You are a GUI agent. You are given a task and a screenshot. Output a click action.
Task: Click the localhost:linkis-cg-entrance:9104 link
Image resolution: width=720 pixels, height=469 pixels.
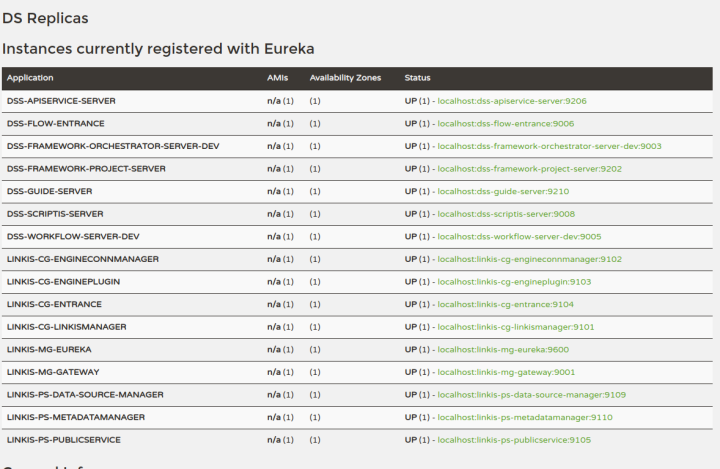(x=506, y=304)
